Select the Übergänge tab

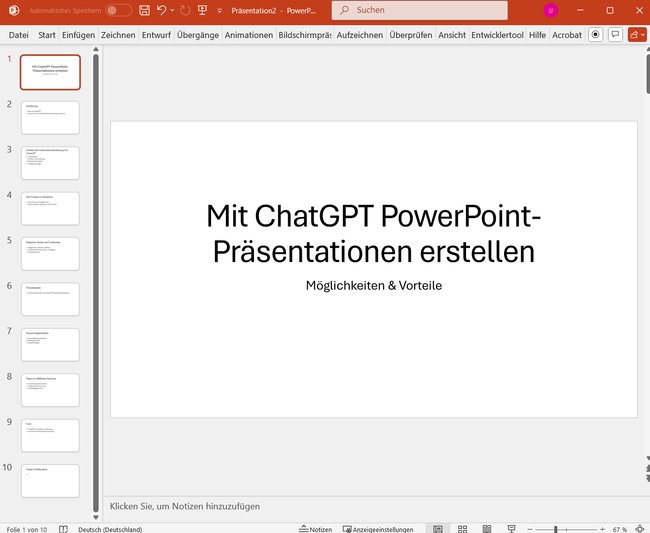tap(198, 35)
